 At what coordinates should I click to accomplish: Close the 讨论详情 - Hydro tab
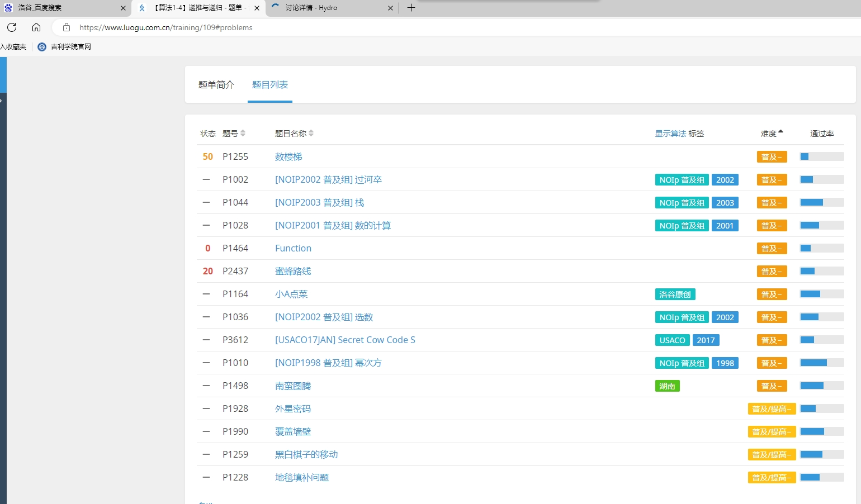click(x=390, y=8)
